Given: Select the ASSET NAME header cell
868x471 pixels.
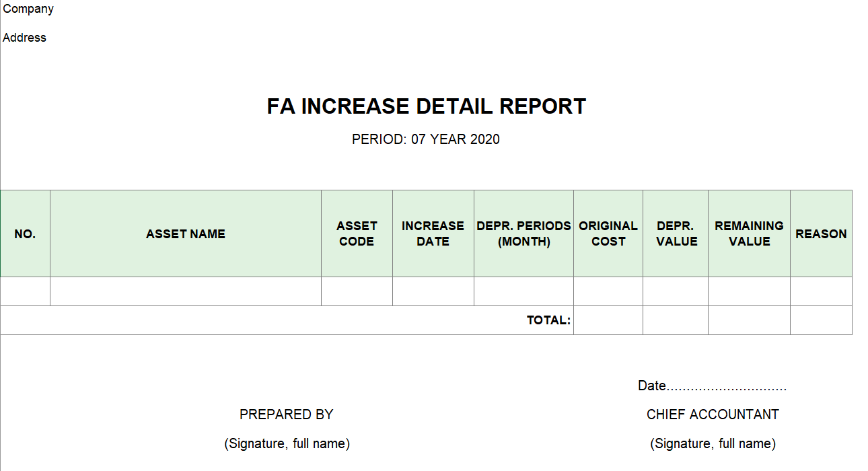Looking at the screenshot, I should pos(186,233).
